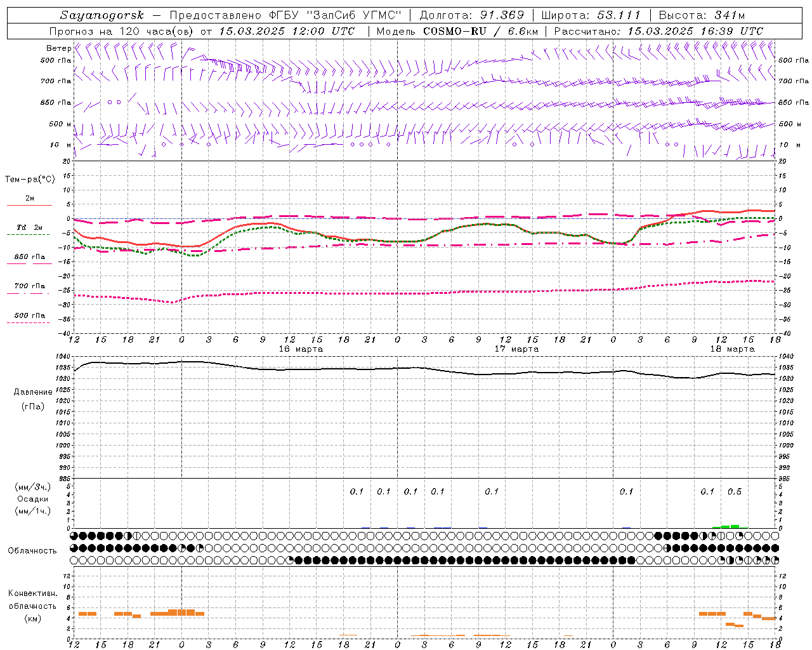Click the Высота: 341м elevation text
The image size is (812, 650).
tap(702, 15)
